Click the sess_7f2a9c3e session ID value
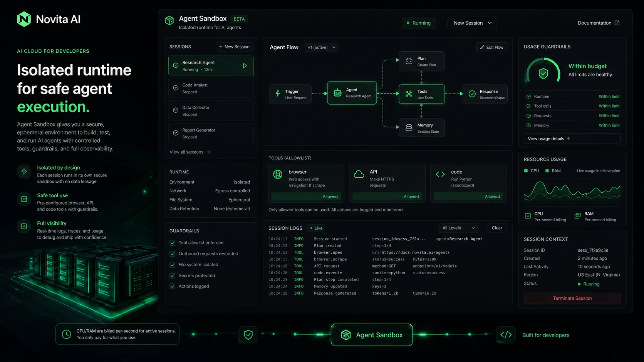 coord(593,250)
